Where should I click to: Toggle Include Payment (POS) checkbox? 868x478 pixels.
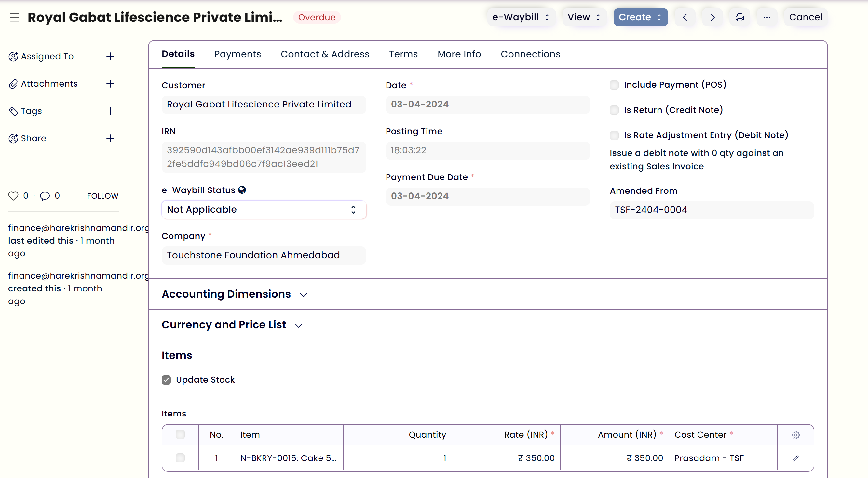tap(614, 85)
